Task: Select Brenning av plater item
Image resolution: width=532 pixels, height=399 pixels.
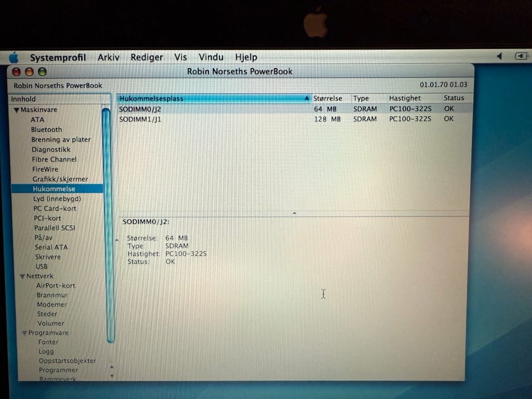Action: point(61,140)
